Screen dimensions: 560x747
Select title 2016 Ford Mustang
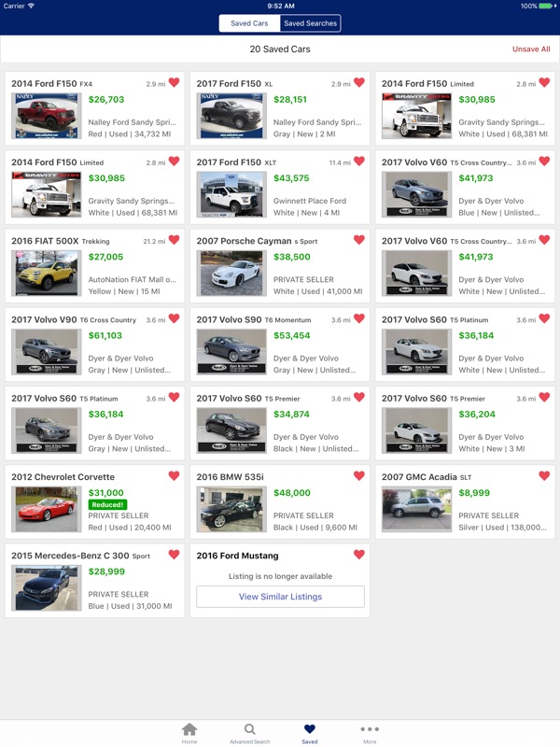[238, 556]
